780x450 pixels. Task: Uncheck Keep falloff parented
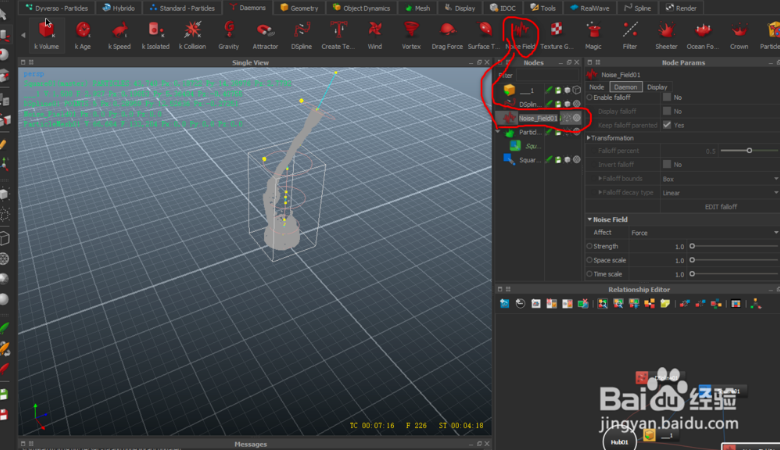(x=667, y=125)
